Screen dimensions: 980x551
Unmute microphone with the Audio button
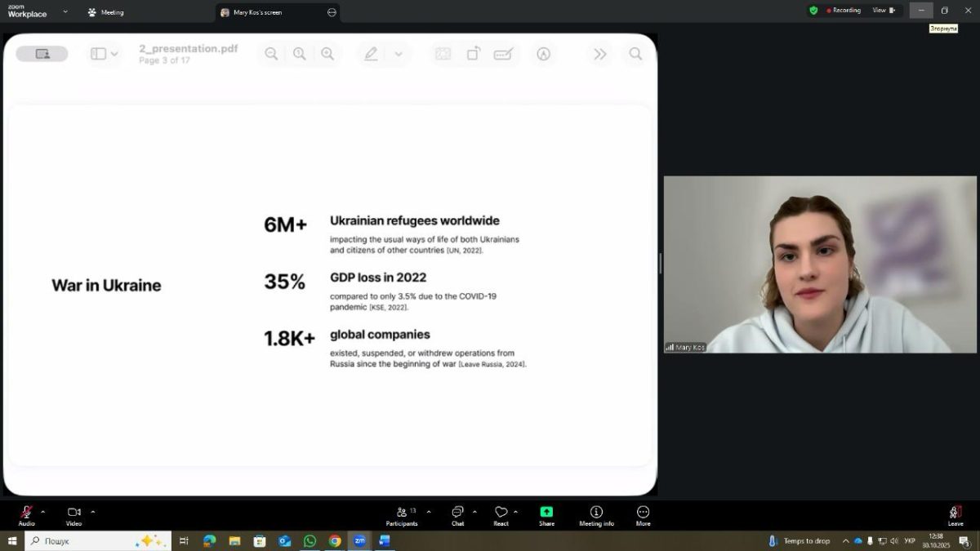[x=26, y=513]
